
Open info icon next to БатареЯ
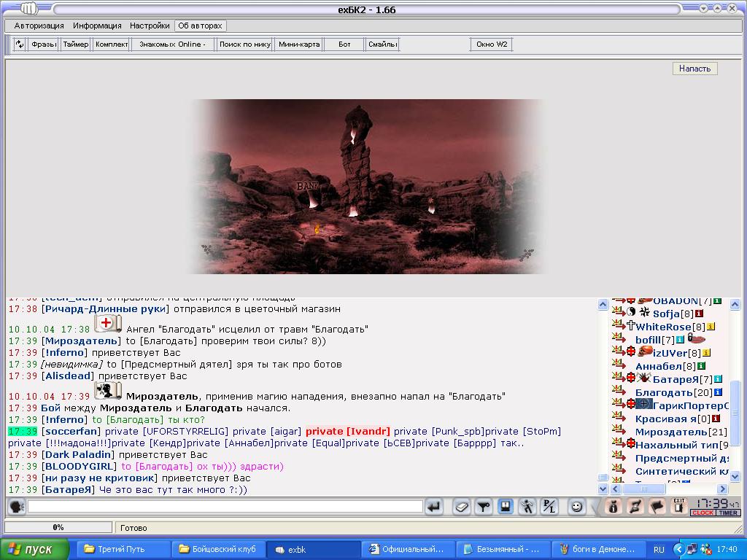[x=718, y=379]
